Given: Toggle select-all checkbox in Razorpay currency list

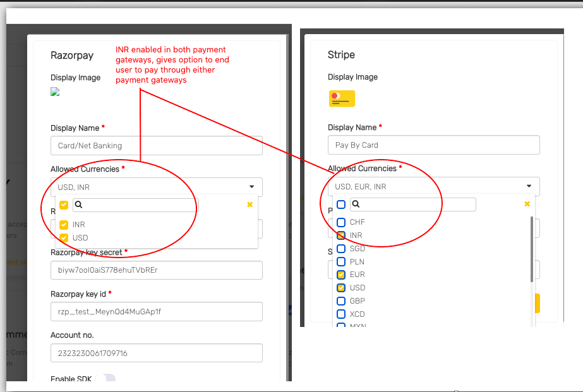Looking at the screenshot, I should coord(64,205).
